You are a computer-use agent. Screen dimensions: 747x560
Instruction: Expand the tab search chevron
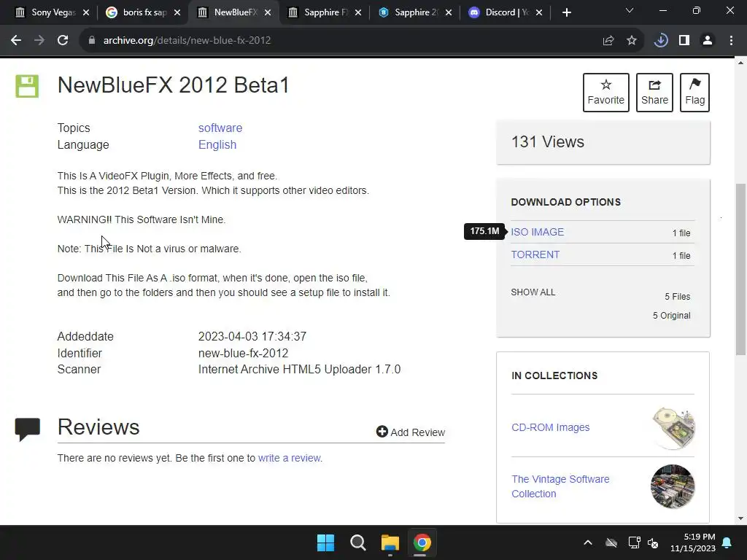[630, 10]
